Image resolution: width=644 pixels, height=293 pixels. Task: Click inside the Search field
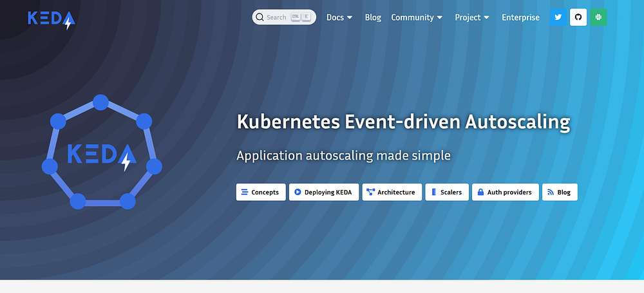tap(284, 17)
